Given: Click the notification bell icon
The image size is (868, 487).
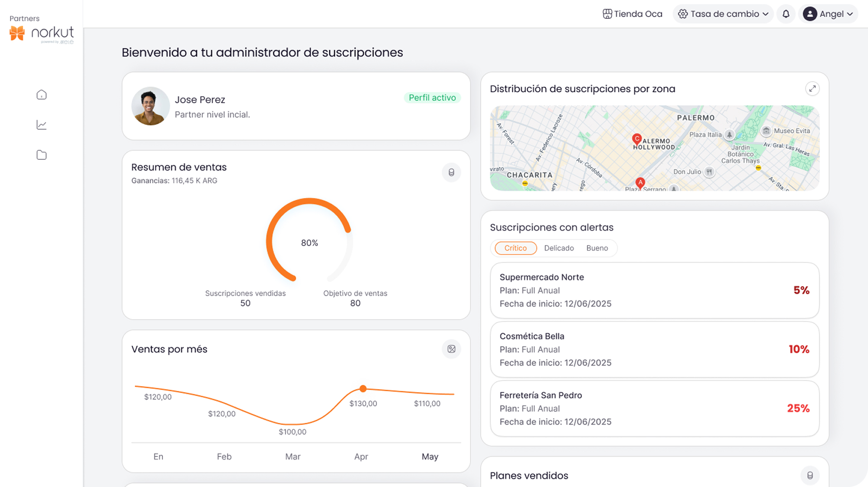Looking at the screenshot, I should [x=786, y=14].
